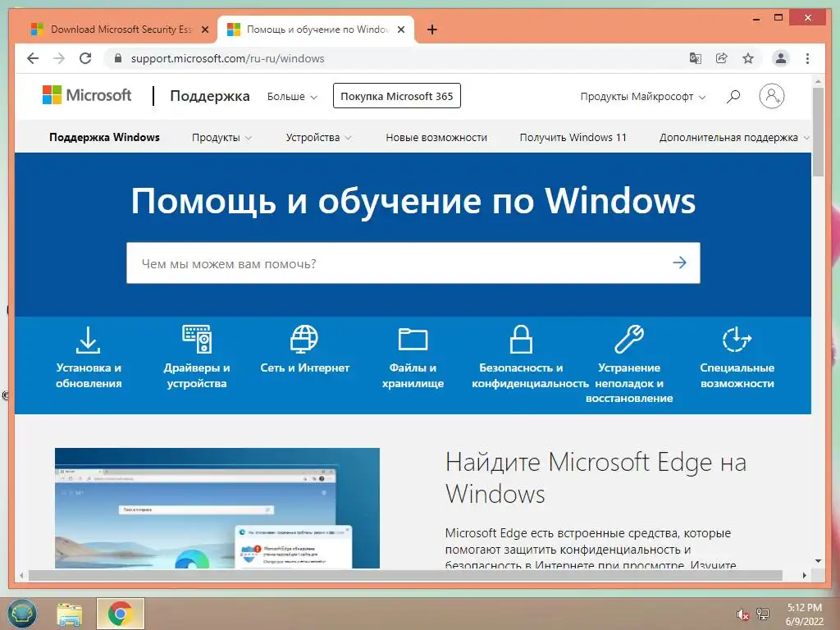
Task: Open Устранение неполадок wrench icon
Action: pyautogui.click(x=629, y=339)
